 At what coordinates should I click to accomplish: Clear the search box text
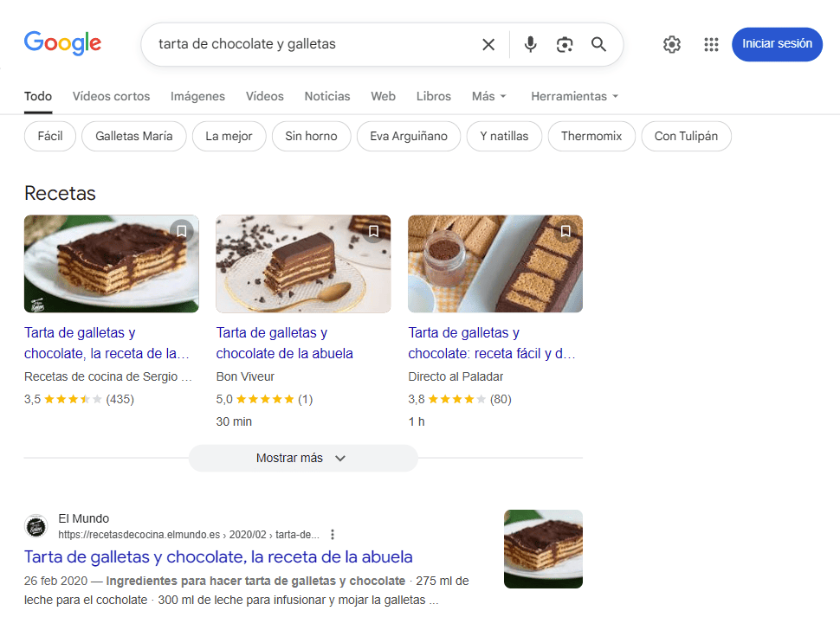click(488, 44)
